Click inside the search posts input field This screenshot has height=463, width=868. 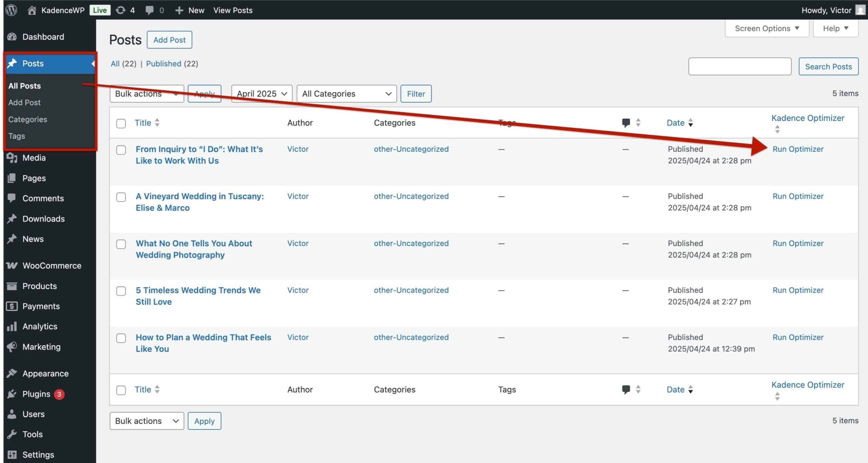tap(740, 66)
